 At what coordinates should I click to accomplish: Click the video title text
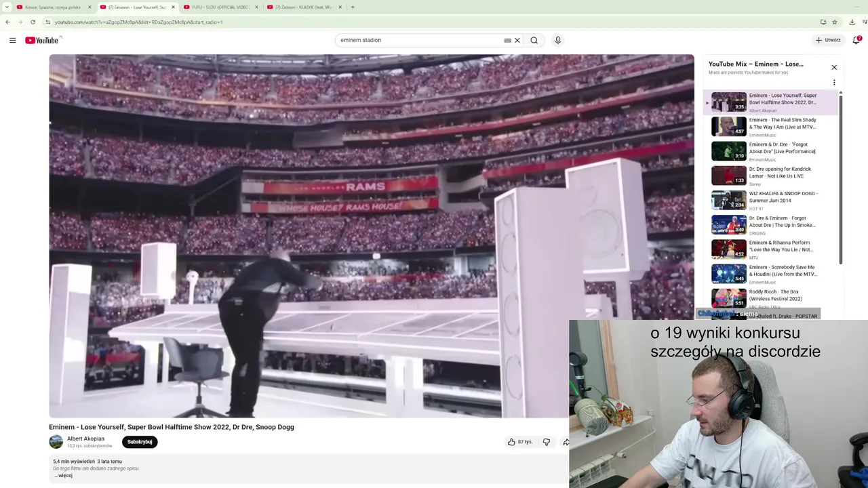click(x=172, y=427)
